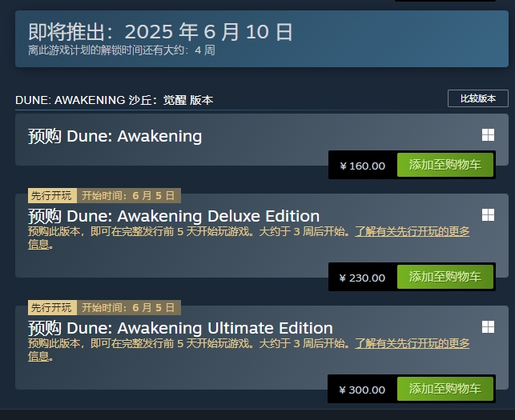Click Windows icon on Deluxe Edition row
The height and width of the screenshot is (420, 515).
coord(488,215)
